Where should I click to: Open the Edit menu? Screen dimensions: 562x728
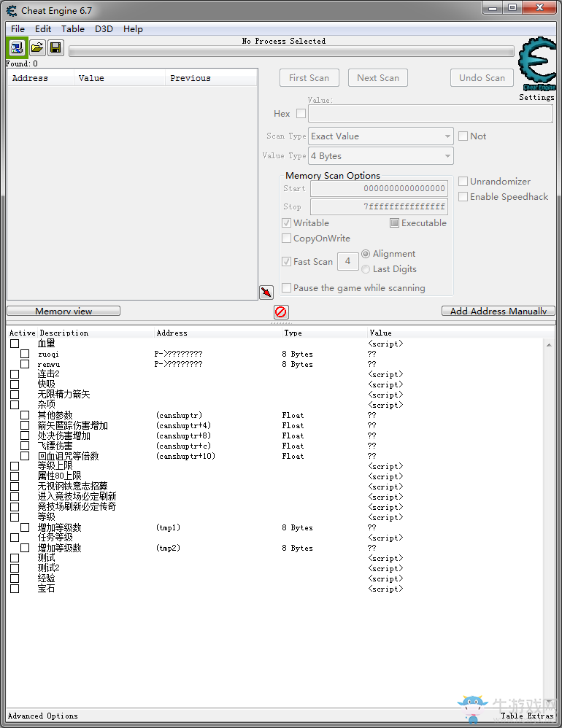(43, 28)
